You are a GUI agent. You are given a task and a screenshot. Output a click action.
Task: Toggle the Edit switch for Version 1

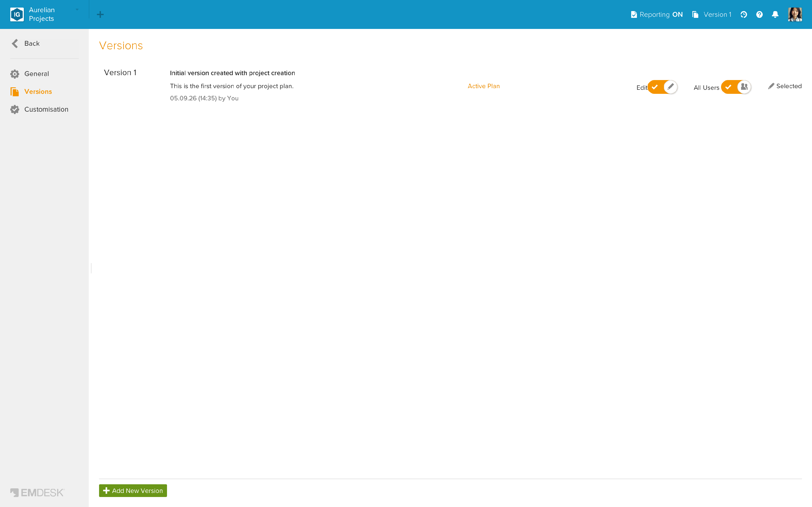662,87
